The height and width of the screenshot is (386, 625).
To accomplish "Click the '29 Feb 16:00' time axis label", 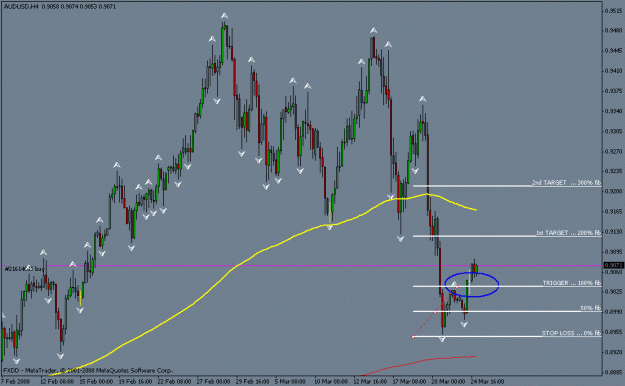I will coord(253,382).
